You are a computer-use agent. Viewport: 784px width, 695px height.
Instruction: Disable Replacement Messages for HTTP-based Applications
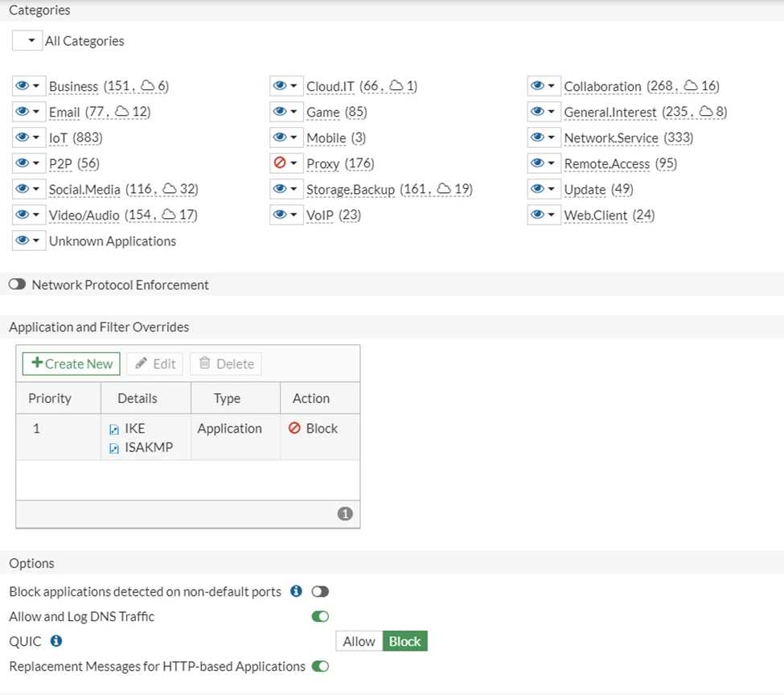click(x=320, y=666)
